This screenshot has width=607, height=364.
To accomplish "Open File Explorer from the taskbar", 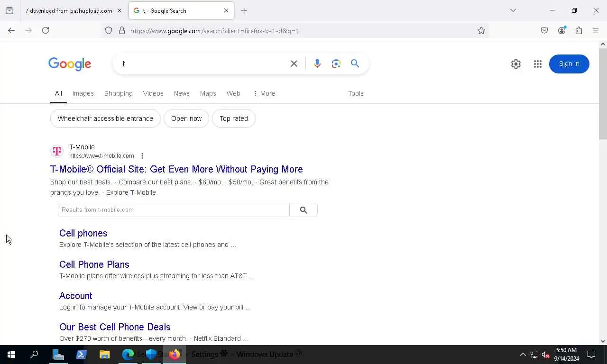I will click(x=105, y=355).
